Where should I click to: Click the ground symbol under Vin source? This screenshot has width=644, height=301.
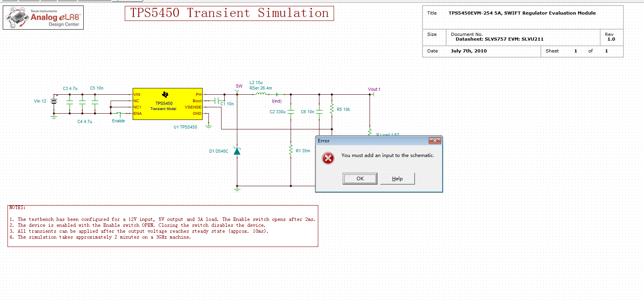tap(54, 117)
